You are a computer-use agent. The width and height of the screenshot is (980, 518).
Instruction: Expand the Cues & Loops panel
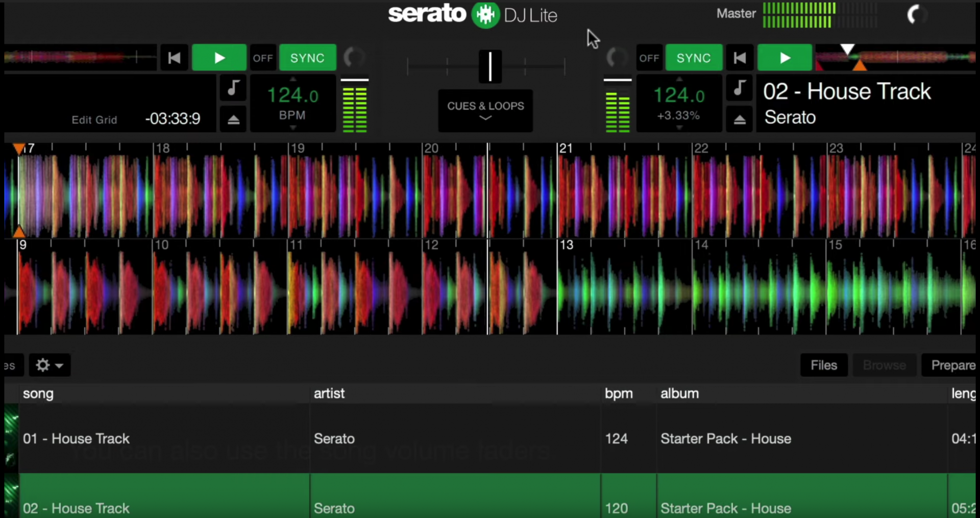coord(485,111)
